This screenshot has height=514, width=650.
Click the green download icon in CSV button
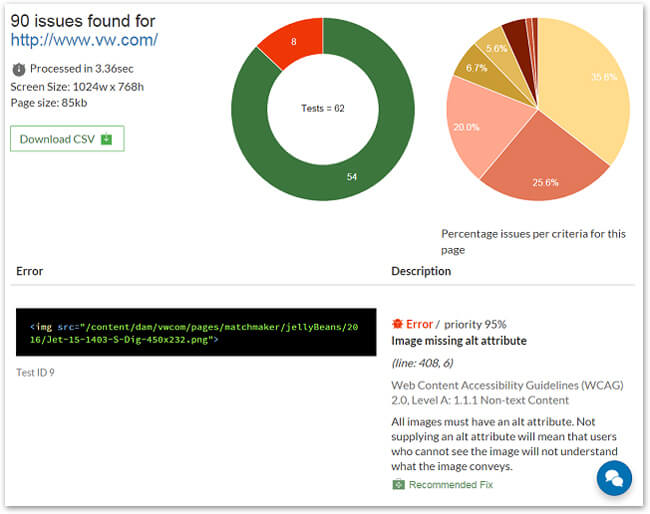pyautogui.click(x=107, y=138)
